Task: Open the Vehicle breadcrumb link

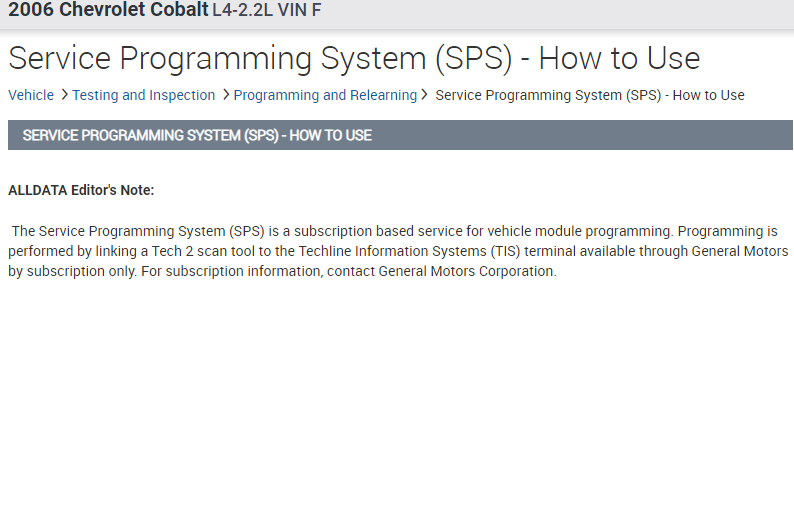Action: click(x=31, y=95)
